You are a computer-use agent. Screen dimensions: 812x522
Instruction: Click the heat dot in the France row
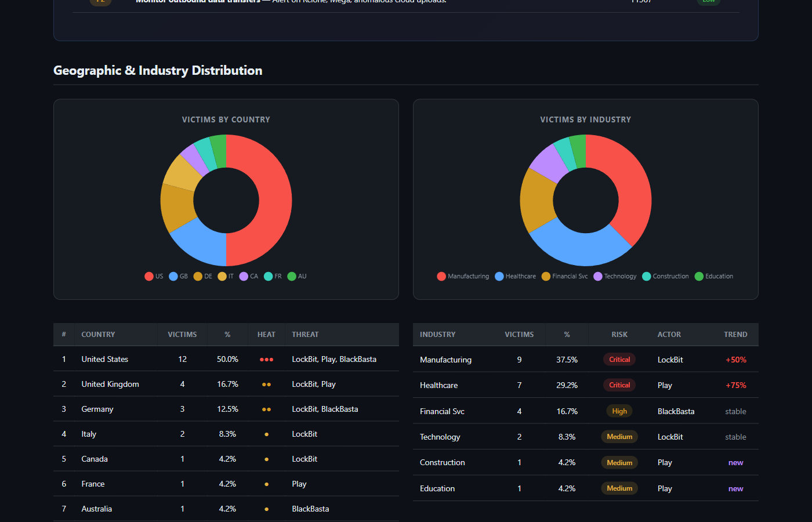click(x=266, y=484)
